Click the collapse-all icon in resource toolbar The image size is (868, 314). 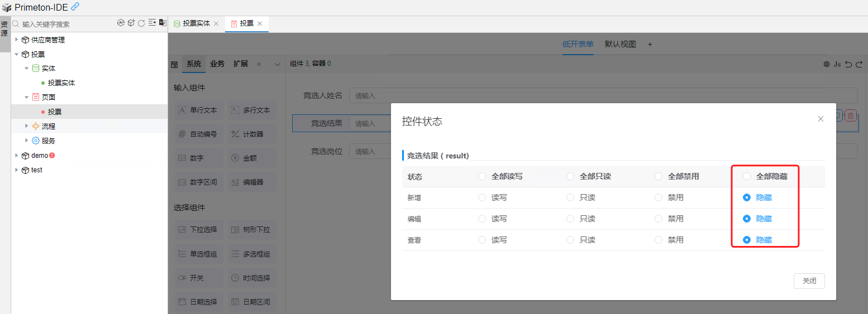pyautogui.click(x=152, y=23)
